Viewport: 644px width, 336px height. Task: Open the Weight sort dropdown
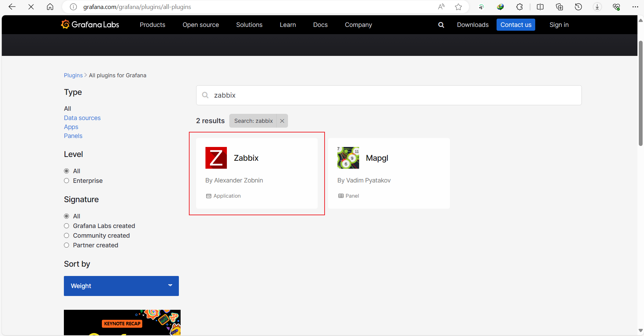coord(121,286)
